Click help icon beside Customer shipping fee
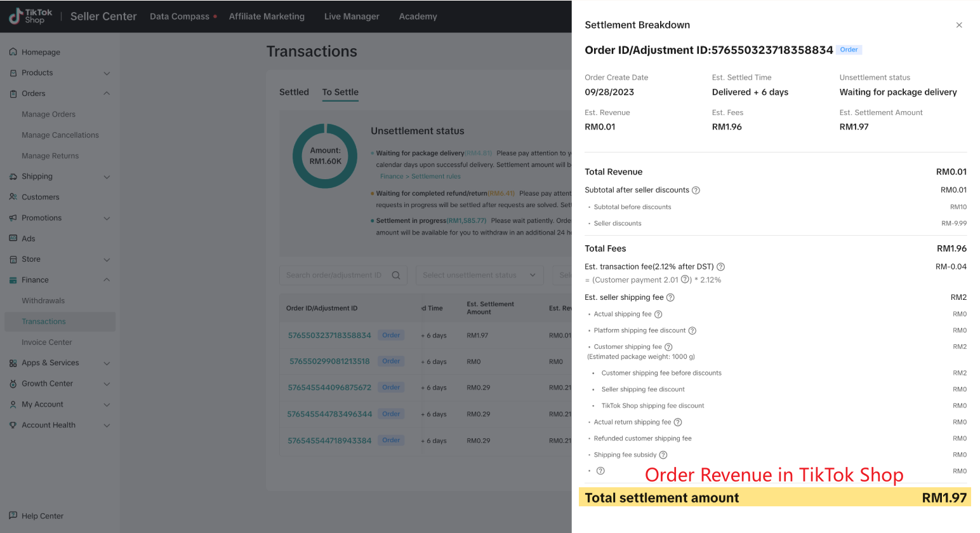 668,347
